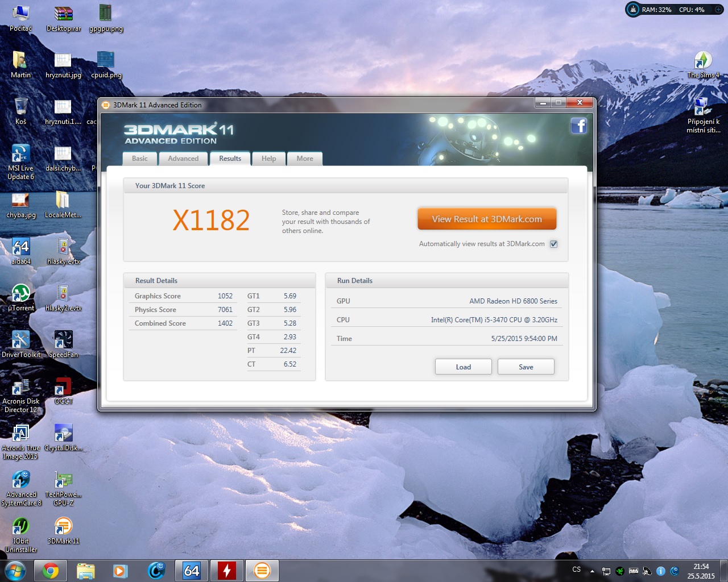Select the SpeedFan desktop shortcut
The image size is (728, 582).
[x=64, y=344]
